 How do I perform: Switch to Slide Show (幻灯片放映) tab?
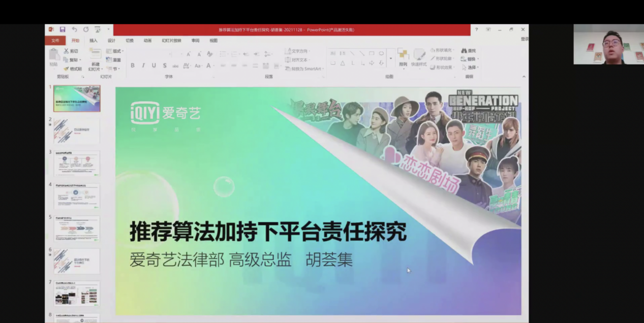(x=171, y=41)
